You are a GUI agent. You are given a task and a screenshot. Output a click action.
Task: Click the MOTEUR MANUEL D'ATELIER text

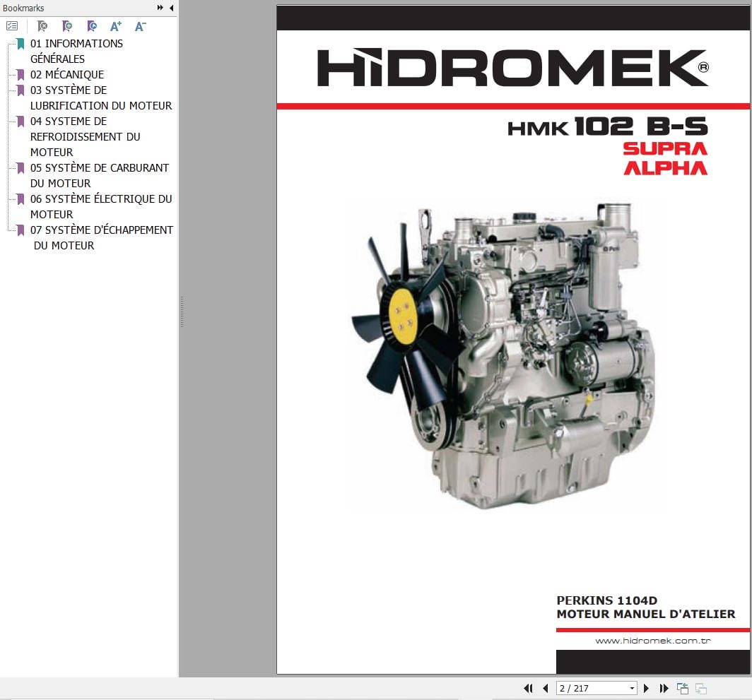pos(645,615)
